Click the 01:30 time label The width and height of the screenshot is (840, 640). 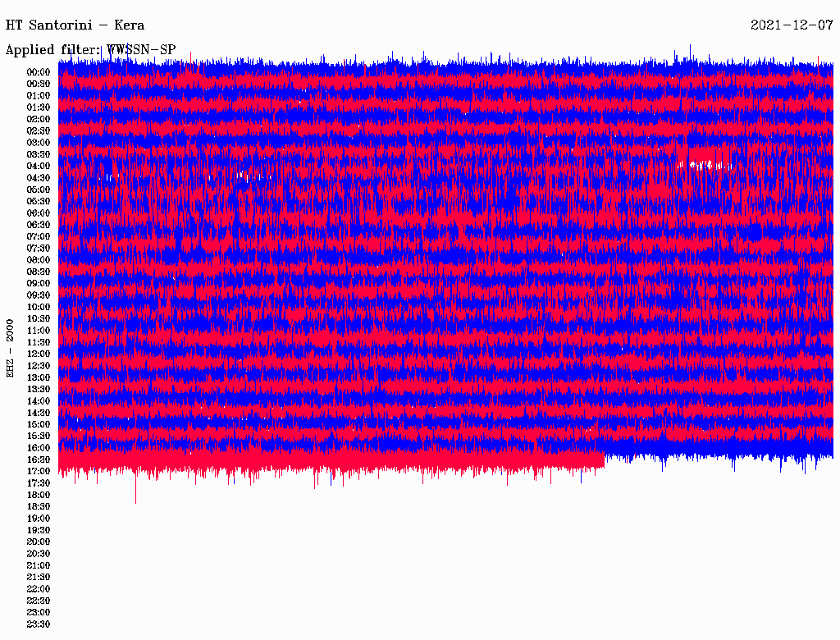(x=39, y=107)
